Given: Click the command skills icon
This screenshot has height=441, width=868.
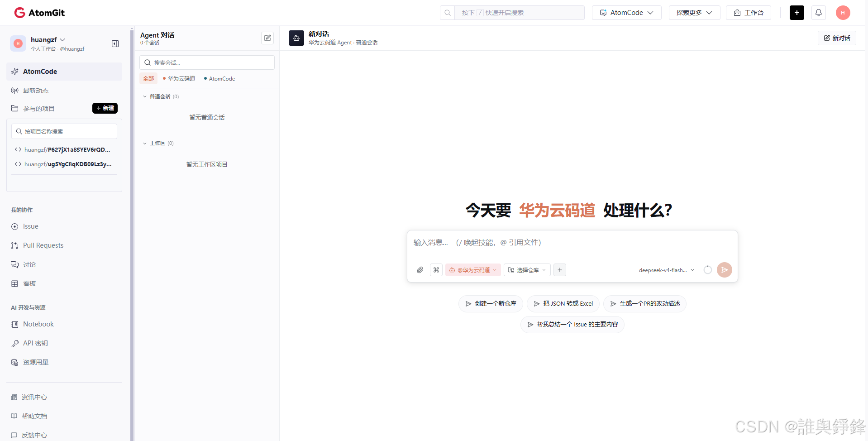Looking at the screenshot, I should click(x=436, y=270).
